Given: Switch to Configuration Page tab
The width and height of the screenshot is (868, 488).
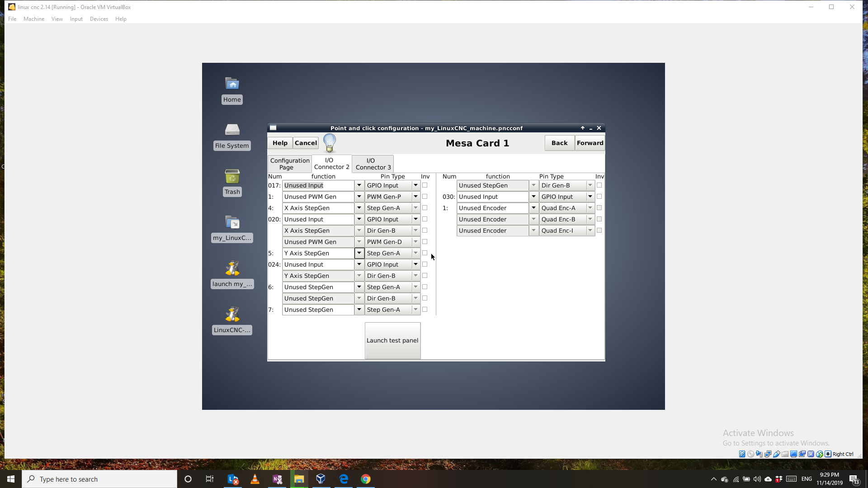Looking at the screenshot, I should pos(290,164).
